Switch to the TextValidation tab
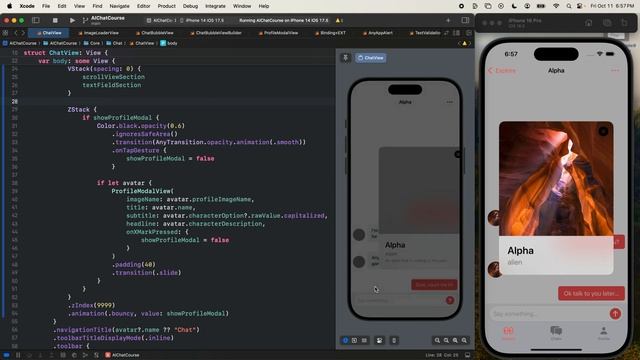640x360 pixels. [x=424, y=33]
